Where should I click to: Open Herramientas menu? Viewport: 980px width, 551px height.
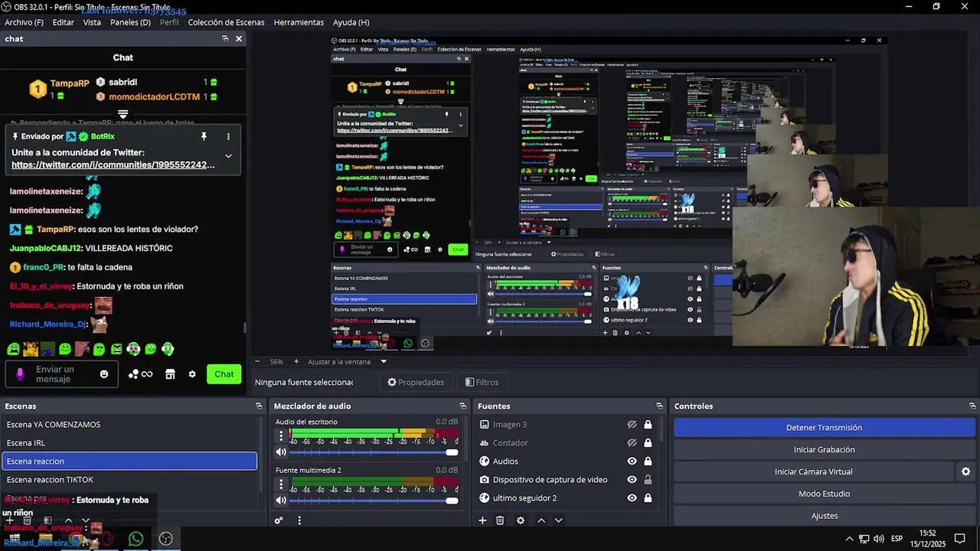(299, 22)
